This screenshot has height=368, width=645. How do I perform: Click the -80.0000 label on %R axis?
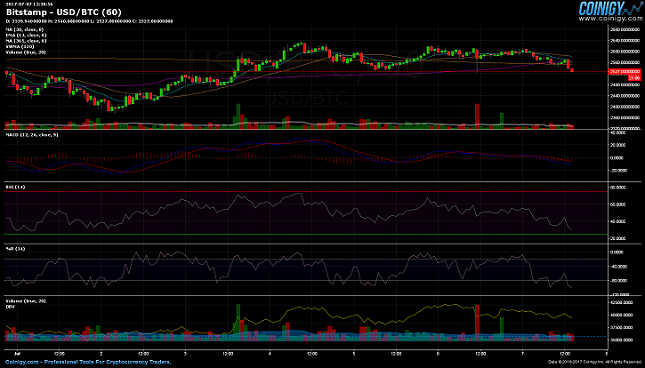coord(619,281)
